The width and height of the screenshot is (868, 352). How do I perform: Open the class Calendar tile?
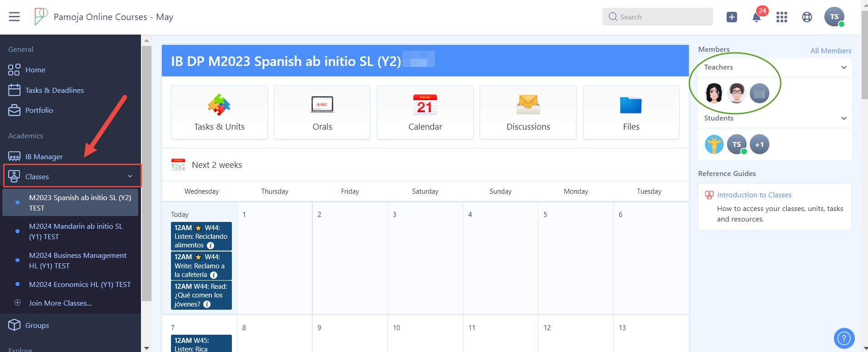click(425, 112)
